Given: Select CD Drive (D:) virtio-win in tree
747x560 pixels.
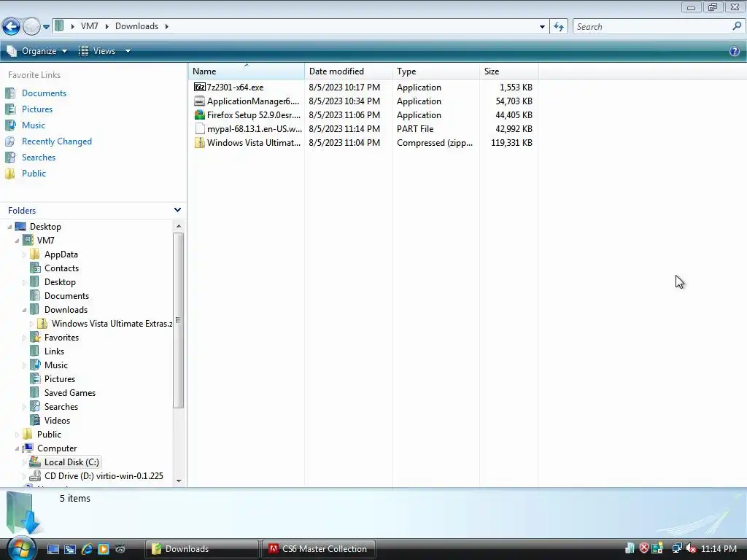Looking at the screenshot, I should (x=104, y=475).
